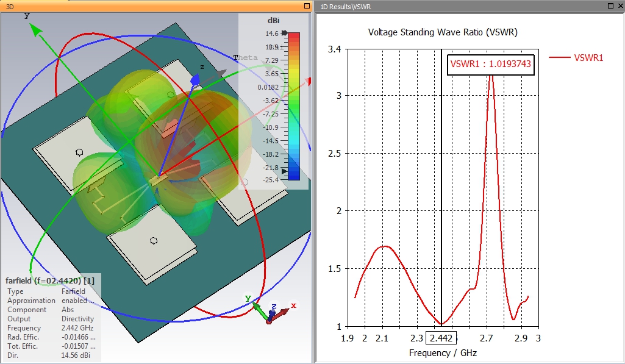
Task: Click the 1.9 tick on the frequency axis
Action: pos(347,338)
